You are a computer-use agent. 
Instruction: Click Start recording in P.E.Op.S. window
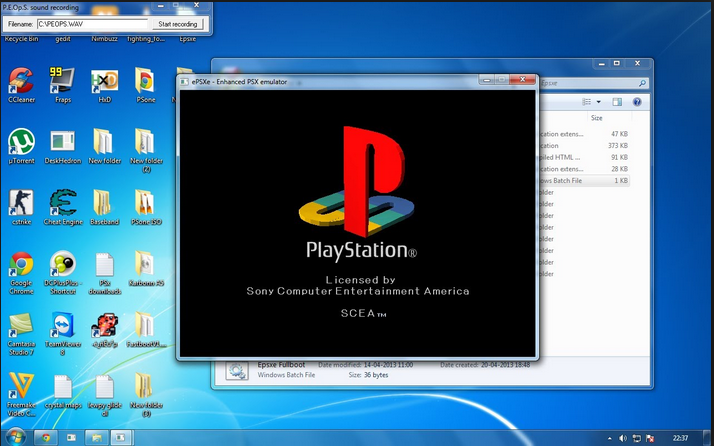tap(177, 24)
